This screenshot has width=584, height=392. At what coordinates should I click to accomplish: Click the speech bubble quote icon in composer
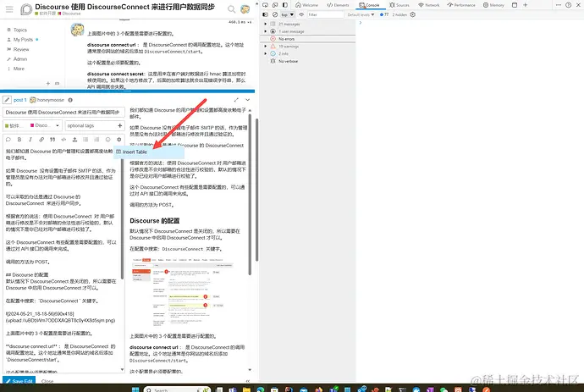point(8,140)
